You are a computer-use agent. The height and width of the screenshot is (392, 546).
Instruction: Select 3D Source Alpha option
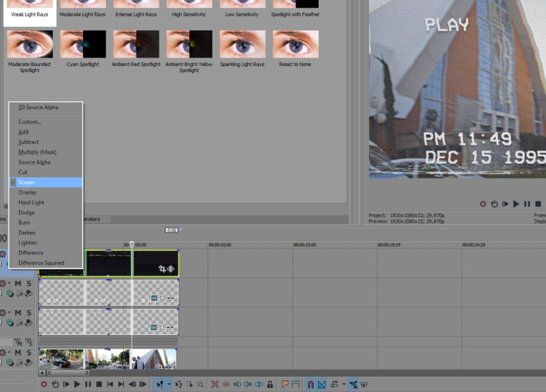click(46, 108)
